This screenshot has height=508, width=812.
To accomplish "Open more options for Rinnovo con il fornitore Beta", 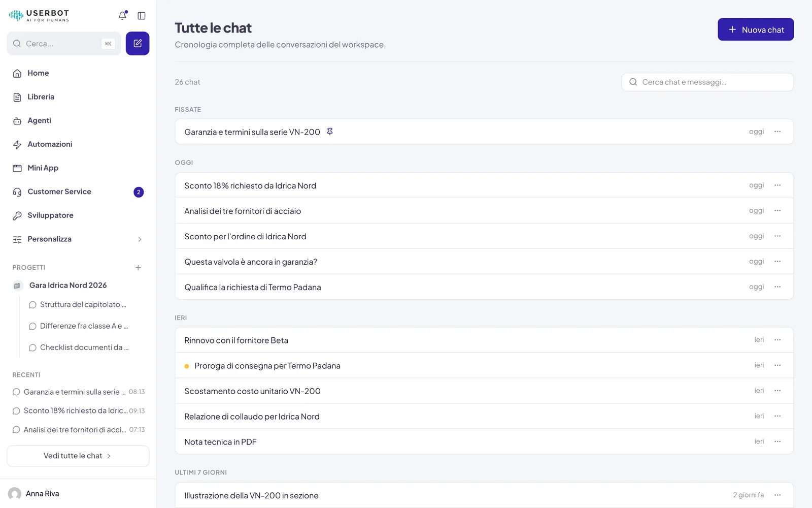I will tap(777, 340).
